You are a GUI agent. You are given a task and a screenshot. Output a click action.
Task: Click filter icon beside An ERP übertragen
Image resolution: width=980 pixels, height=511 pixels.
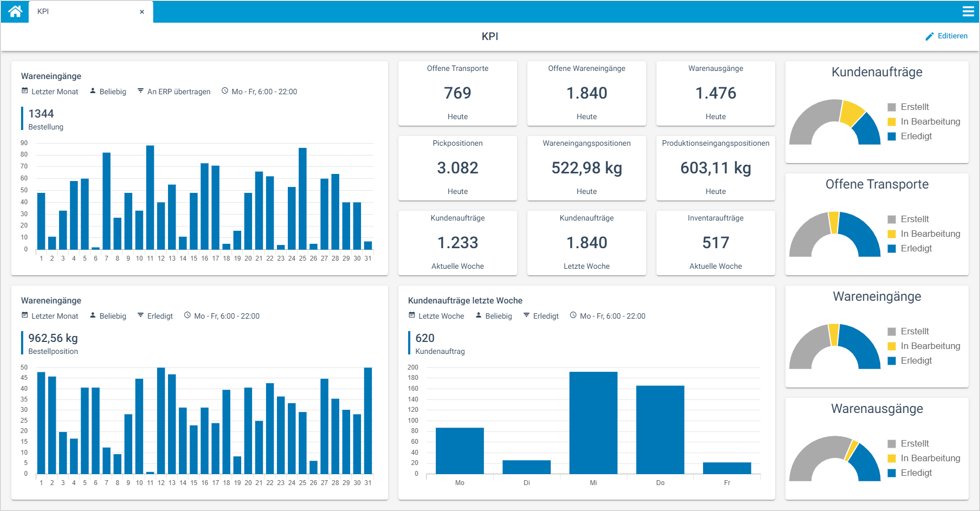(x=141, y=91)
